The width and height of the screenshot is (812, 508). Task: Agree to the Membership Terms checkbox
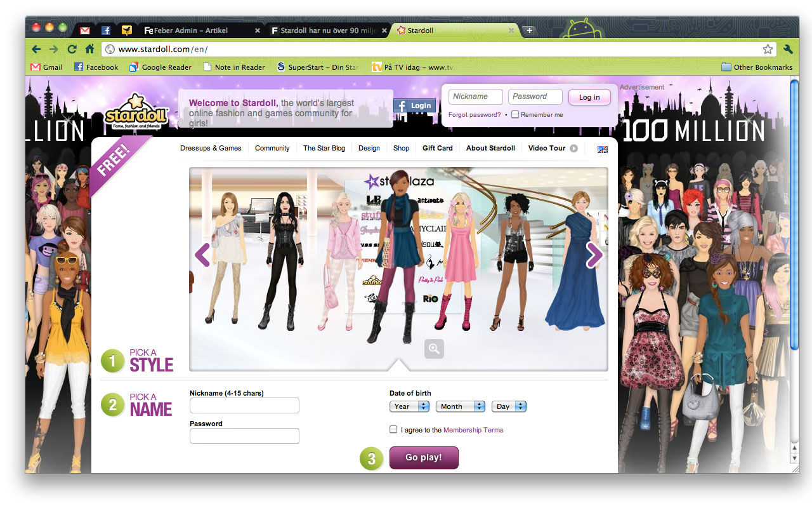pyautogui.click(x=393, y=429)
